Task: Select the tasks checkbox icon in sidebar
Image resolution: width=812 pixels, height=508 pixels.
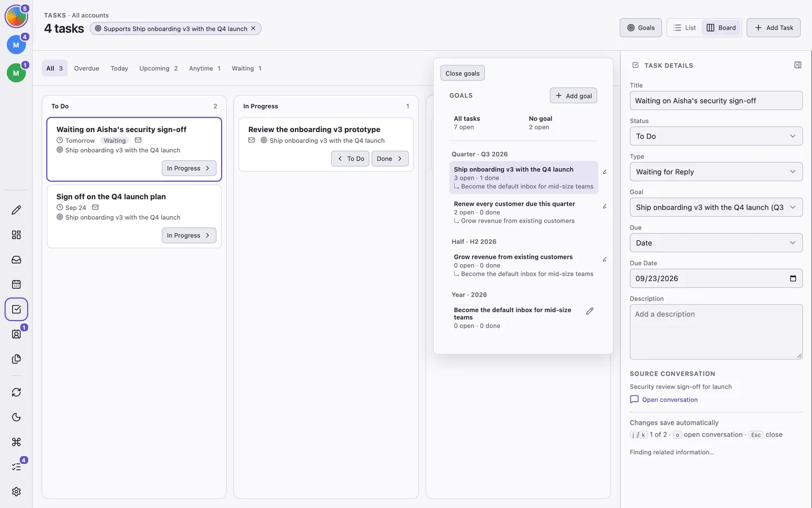Action: (x=16, y=309)
